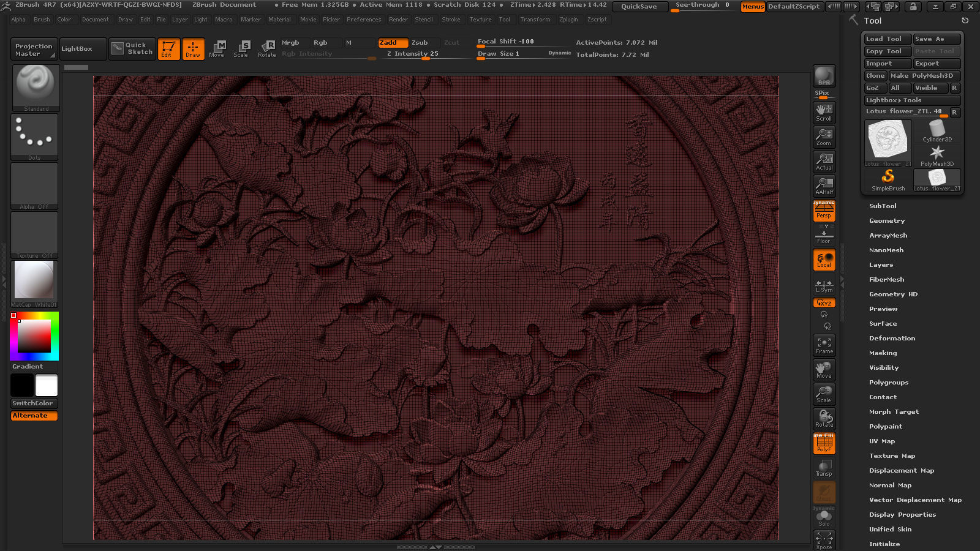Open the Transform menu
The height and width of the screenshot is (551, 980).
pos(535,20)
